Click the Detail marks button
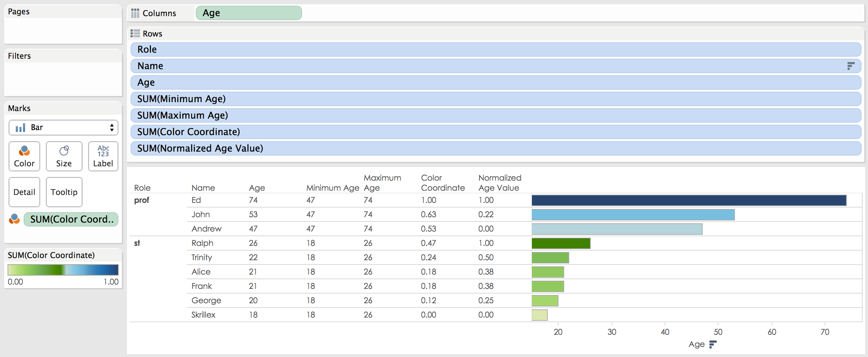This screenshot has width=868, height=357. (x=24, y=192)
